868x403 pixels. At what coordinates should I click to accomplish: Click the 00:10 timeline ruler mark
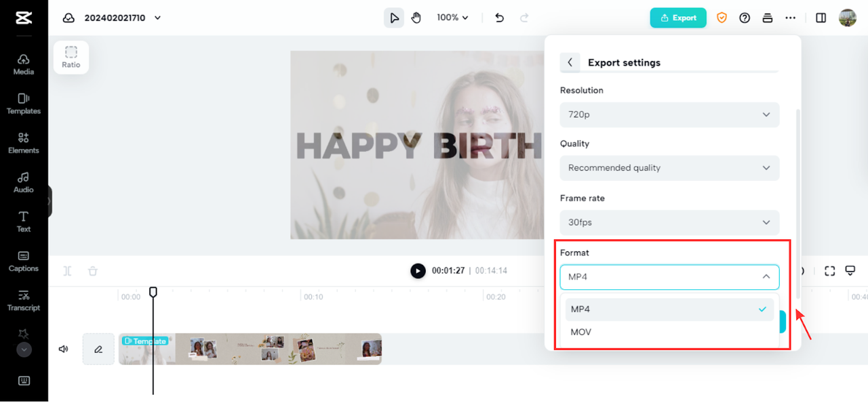pyautogui.click(x=313, y=297)
